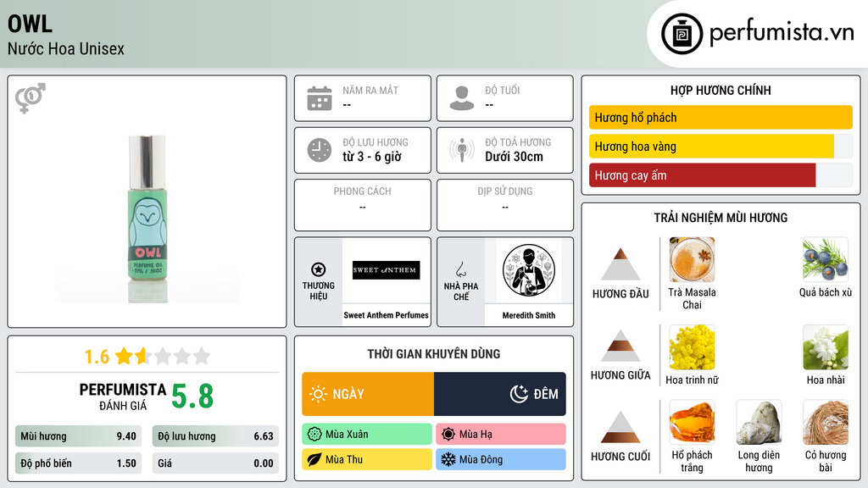868x488 pixels.
Task: Open the Quả bách xù note image
Action: pyautogui.click(x=826, y=259)
